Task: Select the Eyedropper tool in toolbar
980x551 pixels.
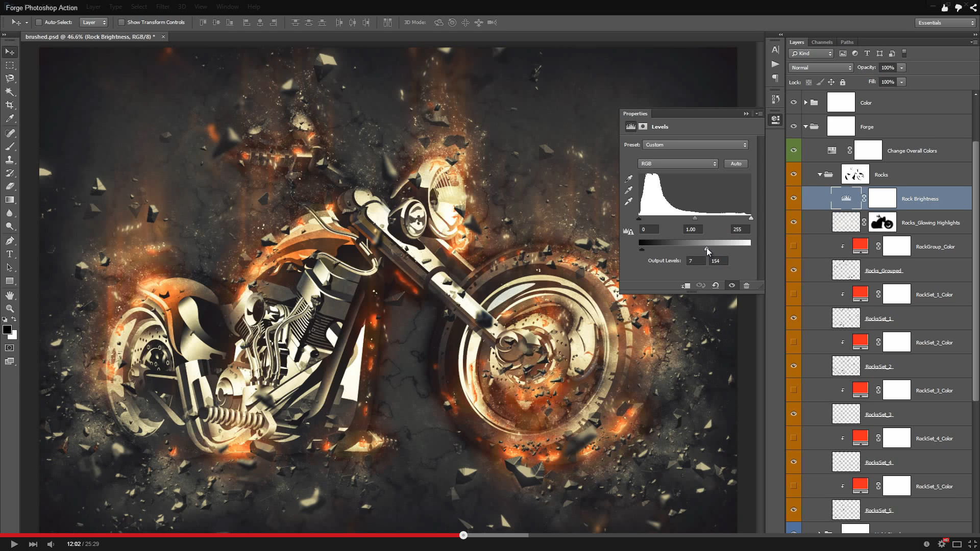Action: (10, 118)
